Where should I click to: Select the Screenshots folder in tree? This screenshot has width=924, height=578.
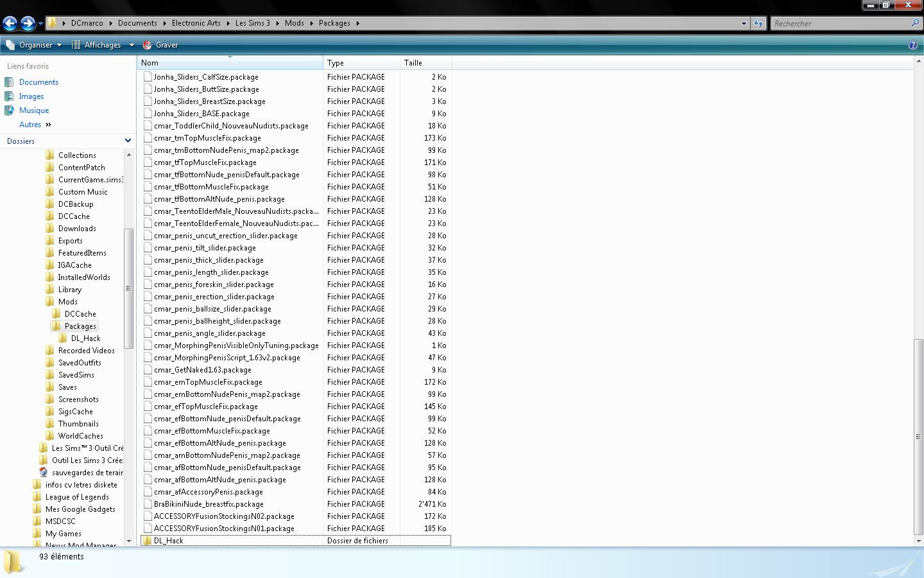(78, 399)
